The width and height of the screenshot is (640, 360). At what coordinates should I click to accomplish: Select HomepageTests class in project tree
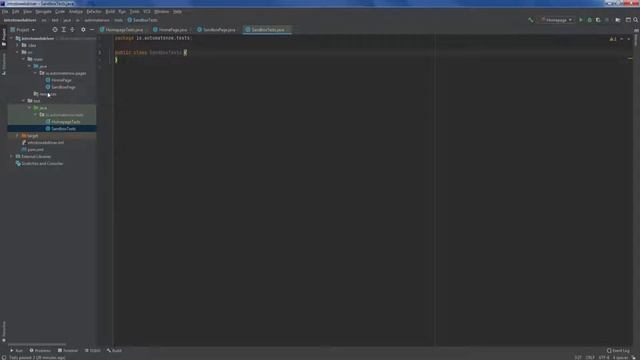click(x=65, y=122)
